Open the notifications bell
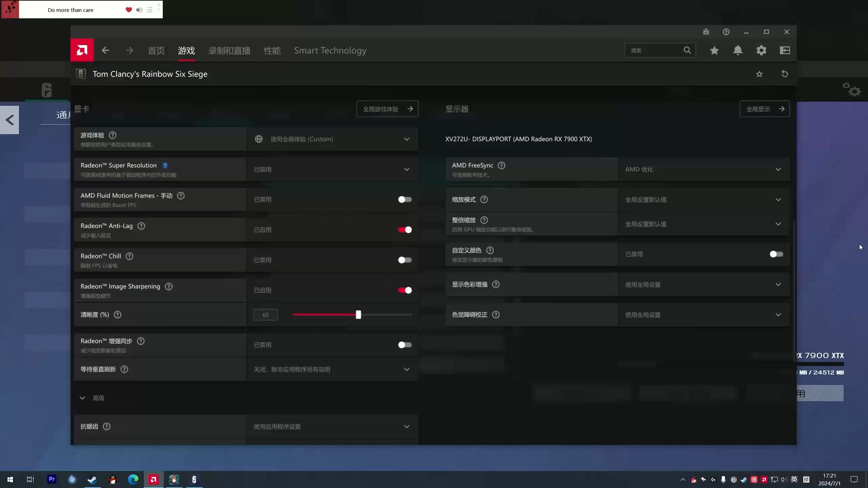The height and width of the screenshot is (488, 868). (738, 50)
